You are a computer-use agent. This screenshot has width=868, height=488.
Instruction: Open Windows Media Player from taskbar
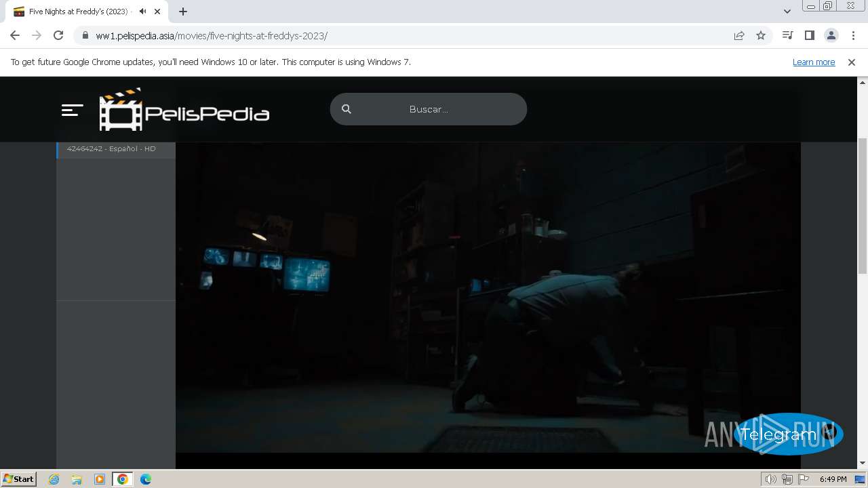100,479
